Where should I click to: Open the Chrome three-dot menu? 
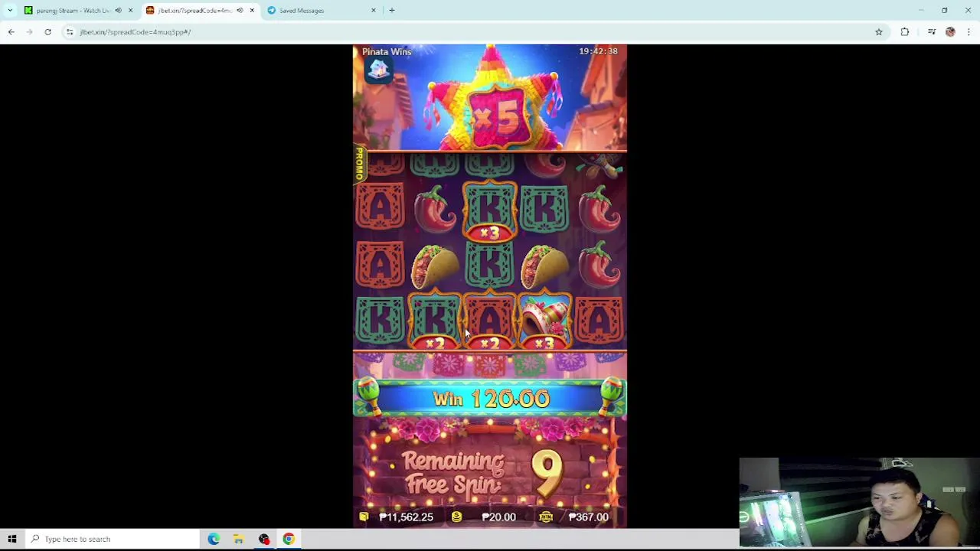969,32
